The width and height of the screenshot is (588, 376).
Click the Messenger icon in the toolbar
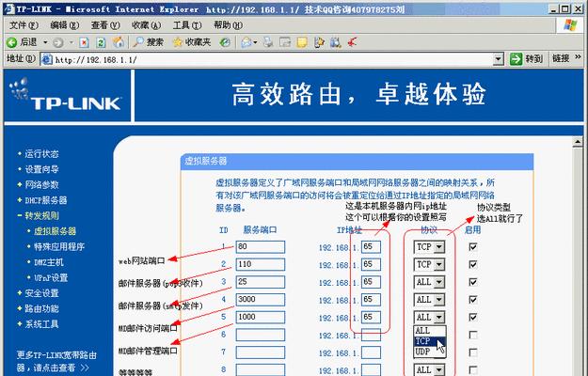tap(319, 42)
